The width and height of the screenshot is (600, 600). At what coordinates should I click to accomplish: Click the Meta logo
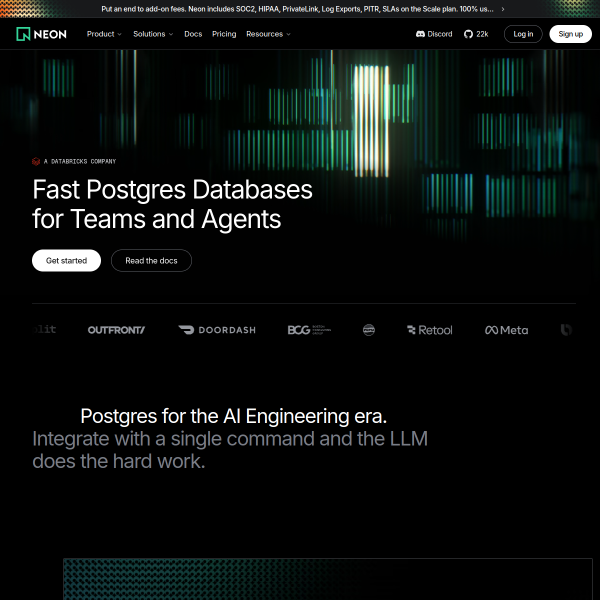point(506,330)
